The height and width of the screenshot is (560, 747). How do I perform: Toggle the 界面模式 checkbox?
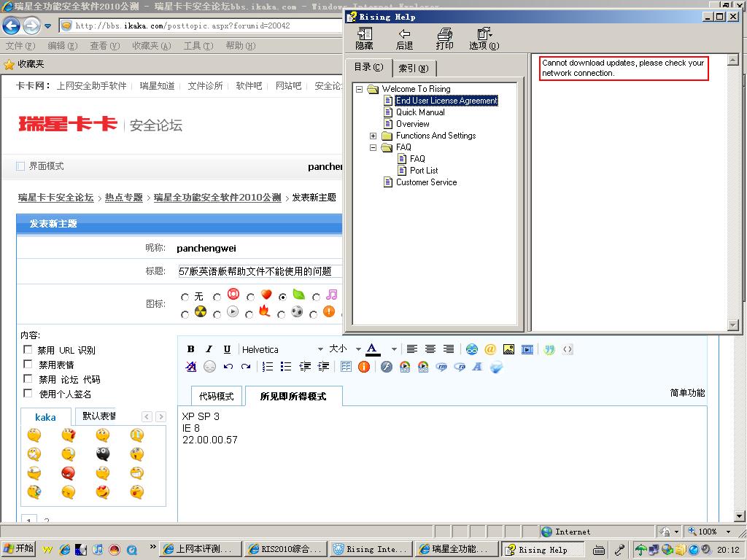pos(20,166)
